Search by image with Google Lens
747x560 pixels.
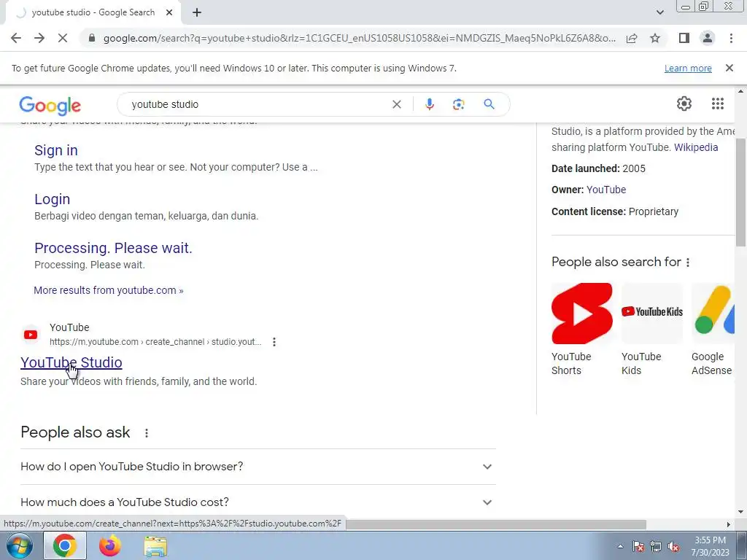click(x=458, y=104)
